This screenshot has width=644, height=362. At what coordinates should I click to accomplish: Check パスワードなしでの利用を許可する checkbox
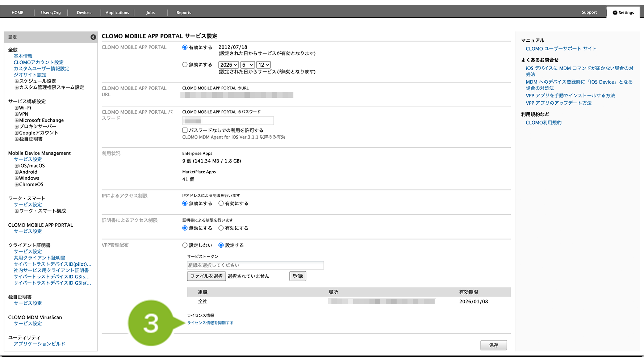(185, 130)
